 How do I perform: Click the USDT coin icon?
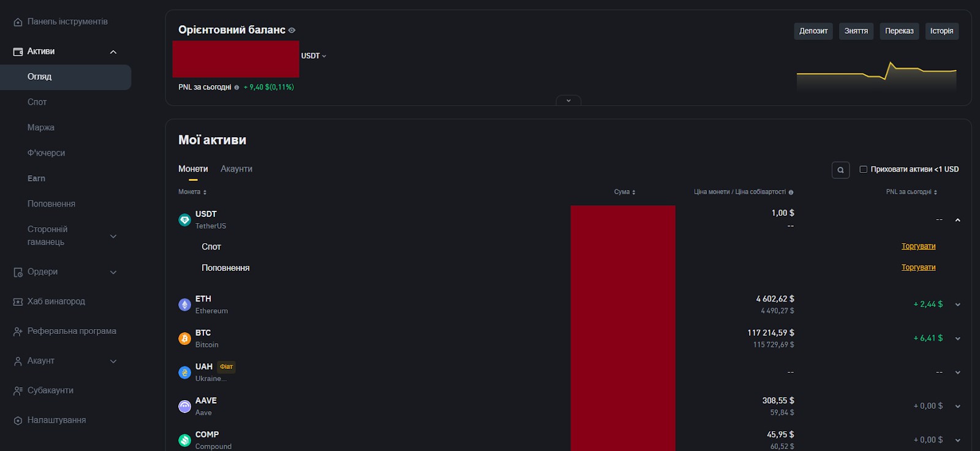coord(184,220)
